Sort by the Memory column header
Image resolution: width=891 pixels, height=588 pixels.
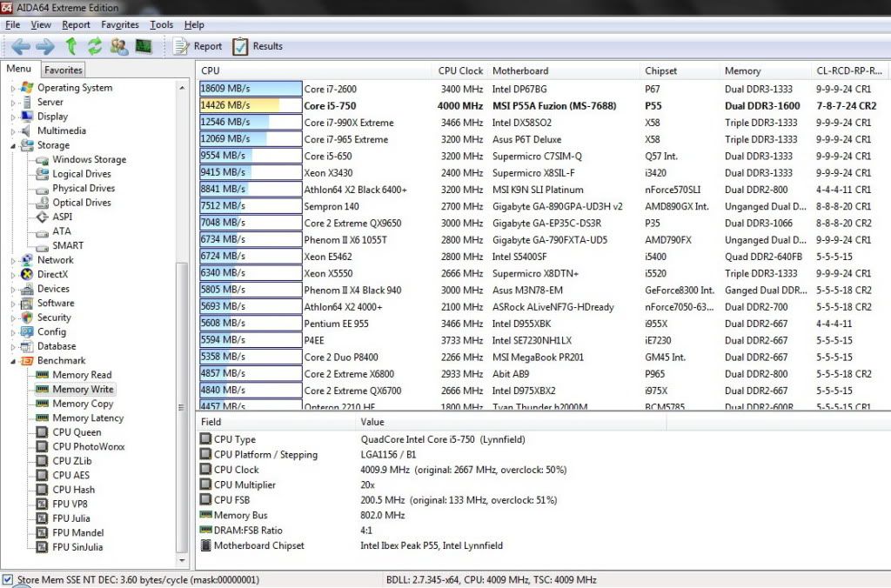click(x=766, y=70)
